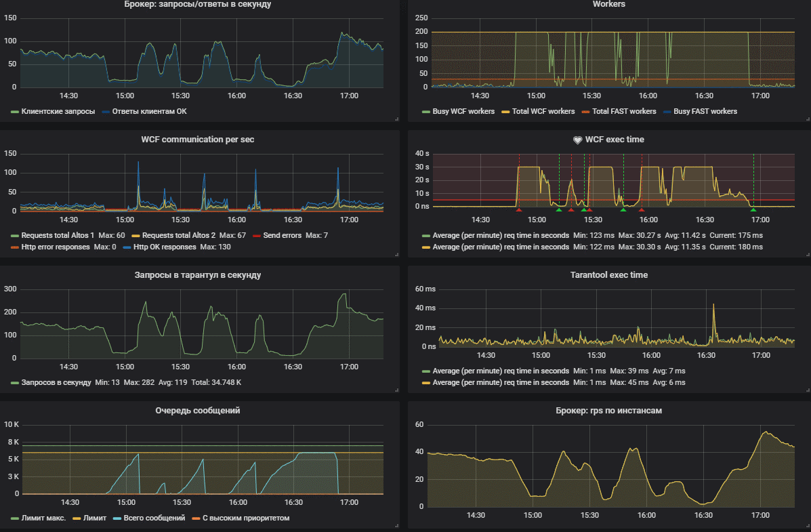Screen dimensions: 811x532
Task: Click the Запросов в секунду legend label
Action: tap(56, 382)
